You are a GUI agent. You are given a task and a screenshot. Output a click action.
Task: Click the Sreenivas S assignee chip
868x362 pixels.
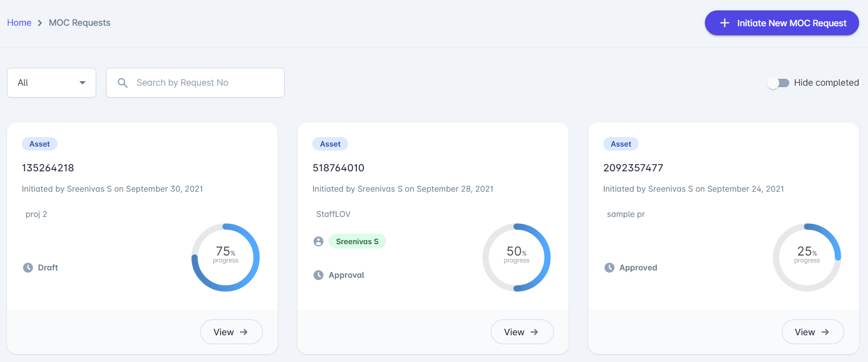[357, 241]
